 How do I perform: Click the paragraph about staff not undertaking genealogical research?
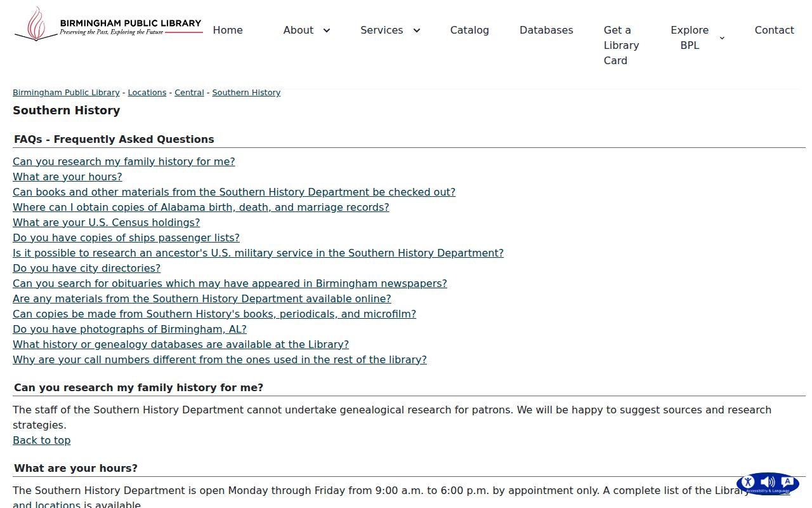[392, 417]
